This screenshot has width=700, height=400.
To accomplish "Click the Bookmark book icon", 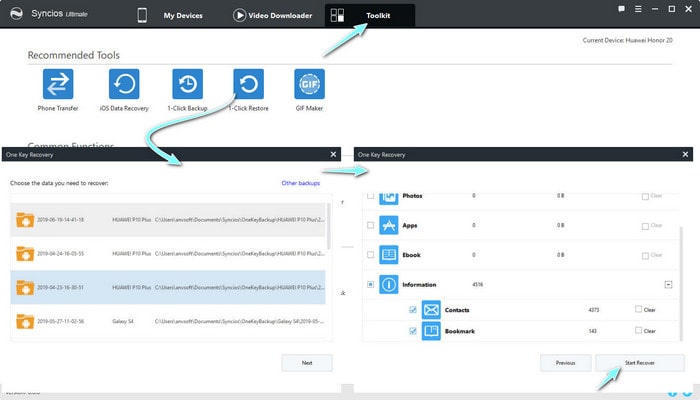I will point(431,331).
